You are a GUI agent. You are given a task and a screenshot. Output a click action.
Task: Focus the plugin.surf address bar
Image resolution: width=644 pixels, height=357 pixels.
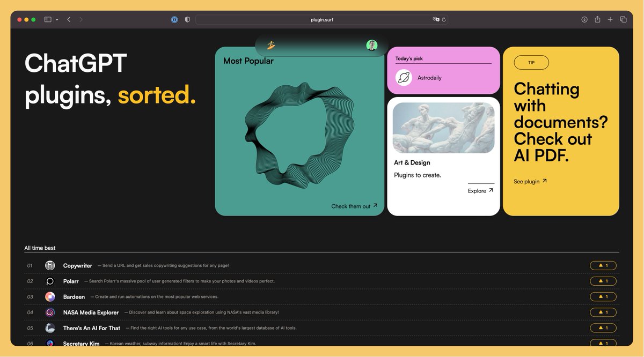point(322,19)
